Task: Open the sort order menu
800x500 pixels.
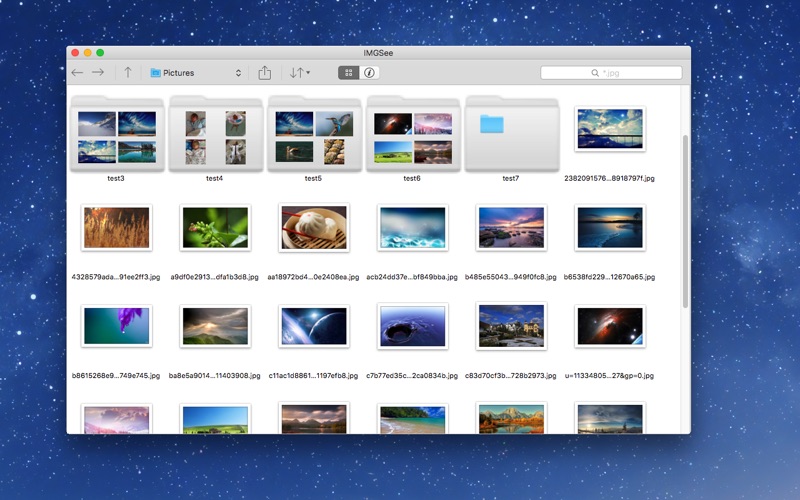Action: click(299, 72)
